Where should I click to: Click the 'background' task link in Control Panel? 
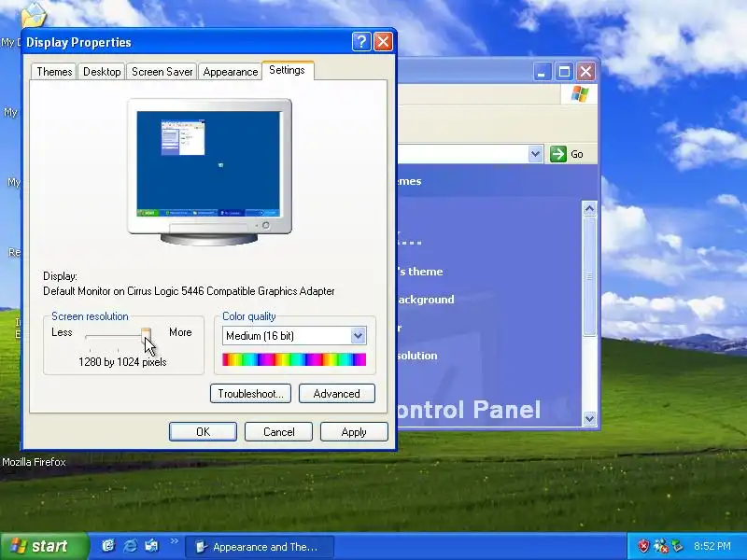(426, 300)
